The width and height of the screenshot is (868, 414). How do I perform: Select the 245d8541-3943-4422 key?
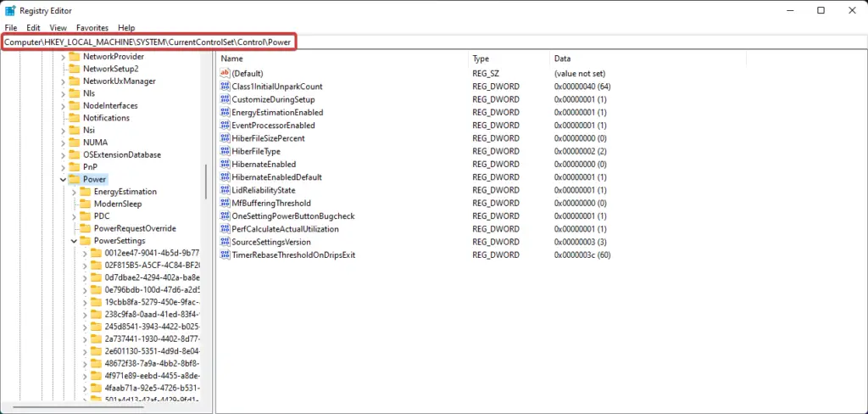[x=153, y=327]
